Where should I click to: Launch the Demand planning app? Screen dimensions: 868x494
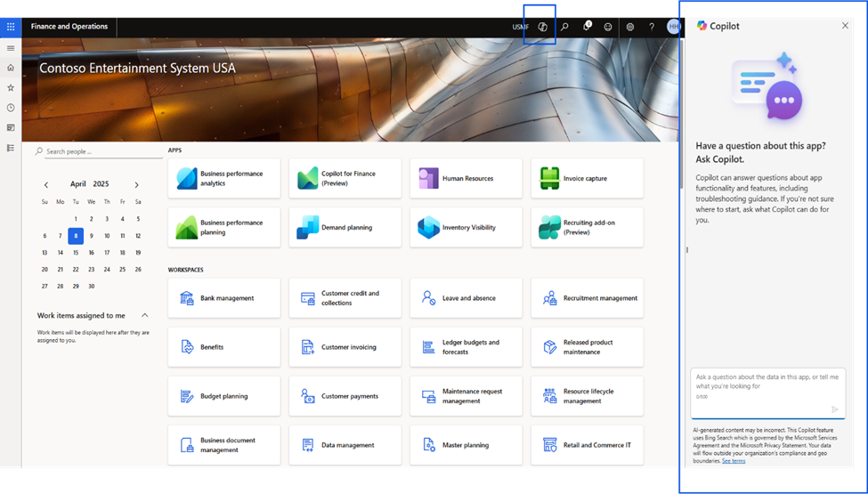coord(345,227)
